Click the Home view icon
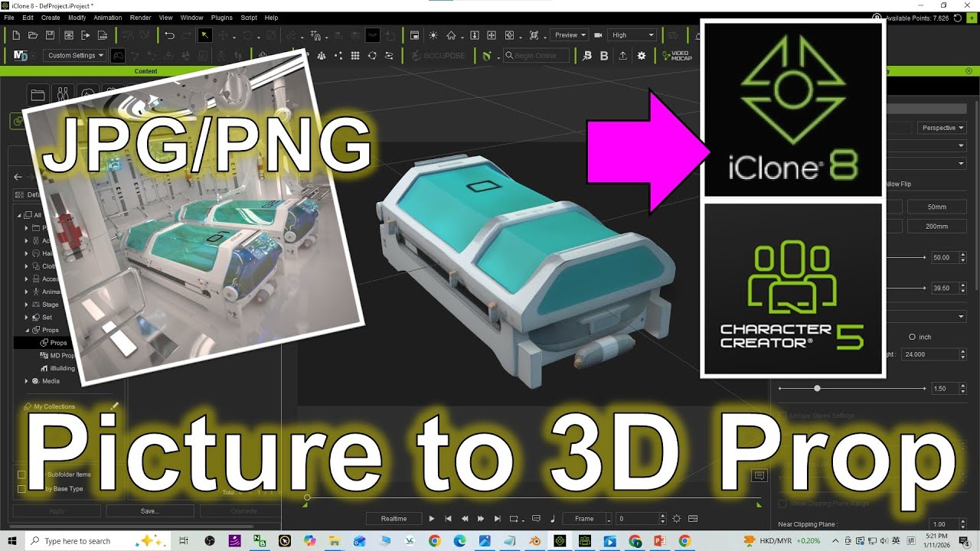Image resolution: width=980 pixels, height=551 pixels. pos(452,35)
